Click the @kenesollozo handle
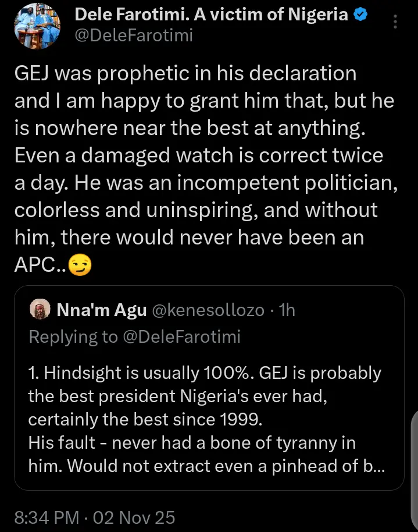 208,310
